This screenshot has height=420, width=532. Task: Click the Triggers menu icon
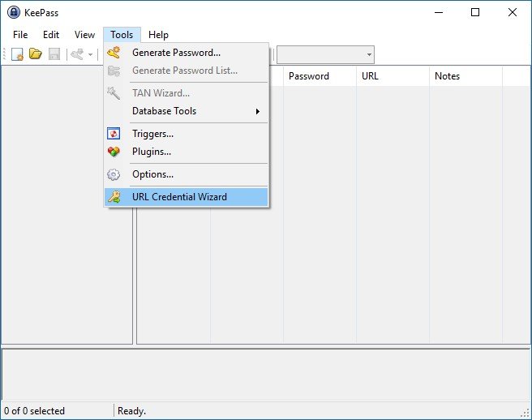(114, 134)
